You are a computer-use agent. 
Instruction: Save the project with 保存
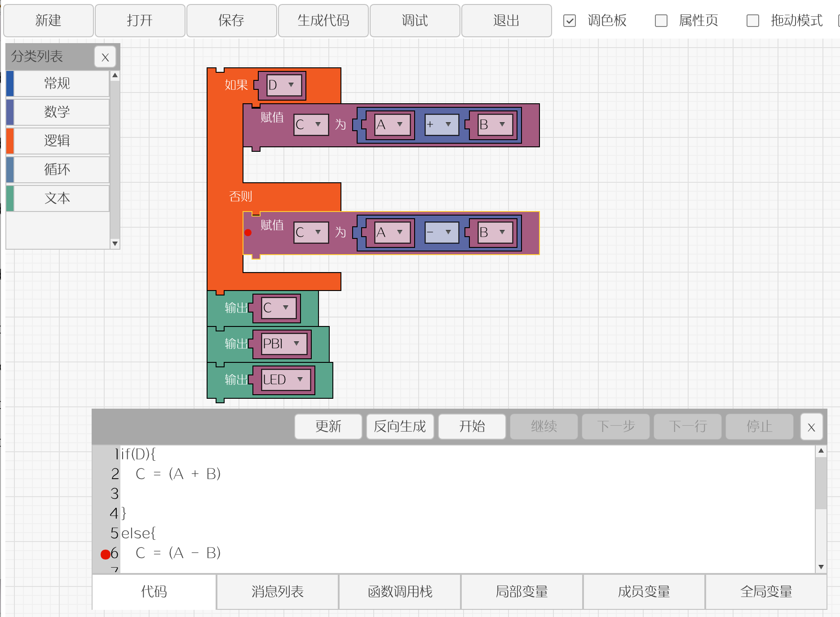coord(232,20)
